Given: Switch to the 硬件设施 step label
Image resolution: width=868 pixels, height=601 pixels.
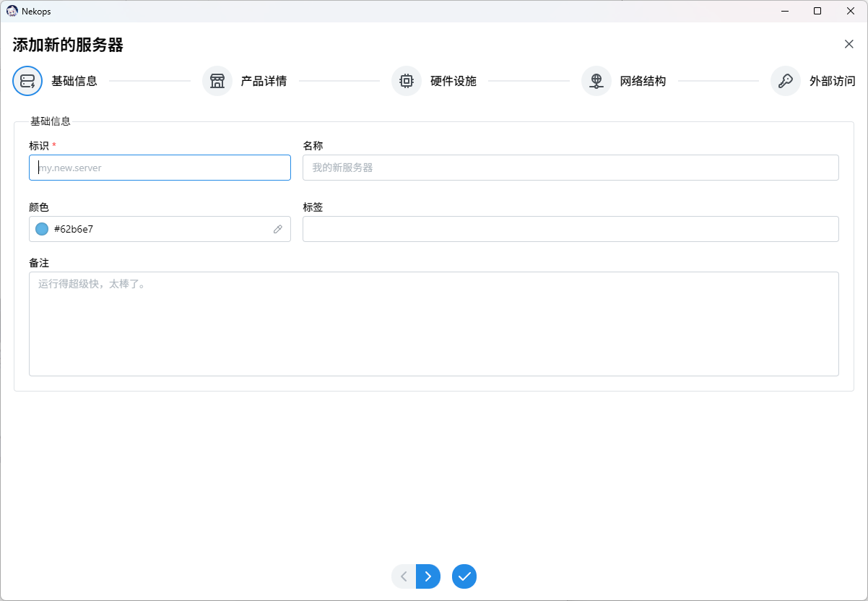Looking at the screenshot, I should tap(453, 81).
